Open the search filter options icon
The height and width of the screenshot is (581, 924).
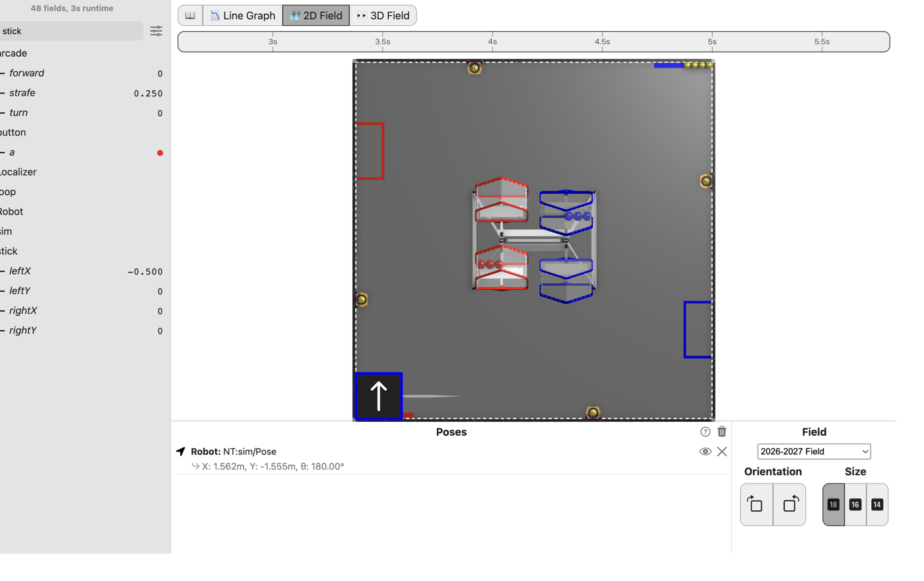coord(156,31)
